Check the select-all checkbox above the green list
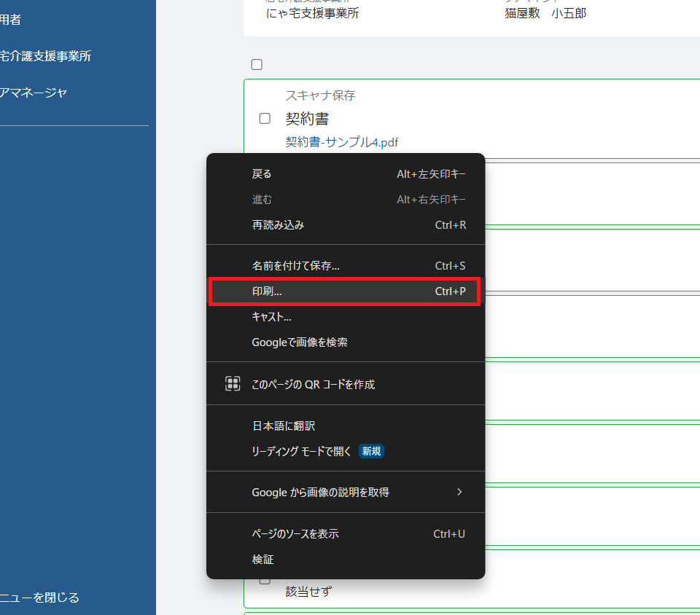Screen dimensions: 700x615 click(x=256, y=64)
